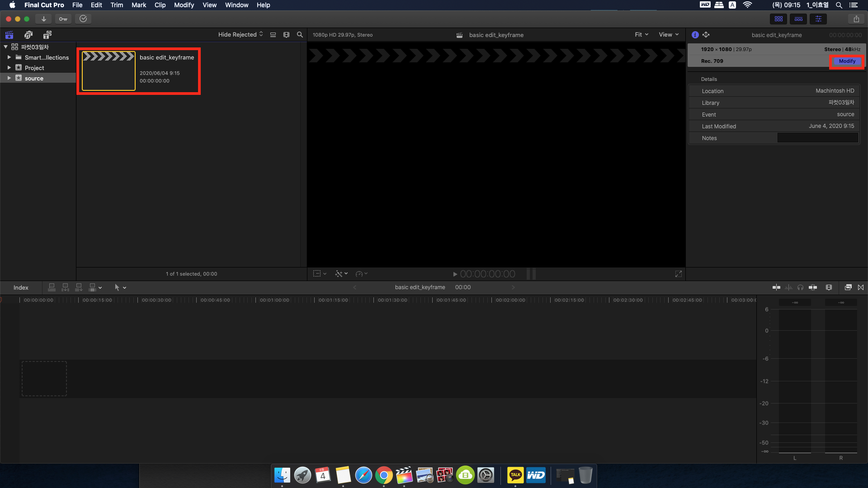
Task: Open the Modify menu in menu bar
Action: (184, 5)
